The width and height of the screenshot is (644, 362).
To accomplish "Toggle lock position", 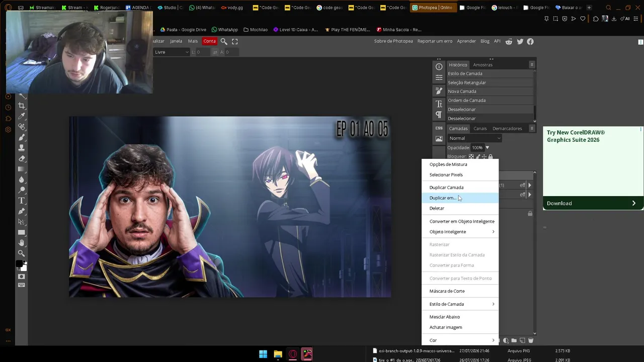I will tap(484, 157).
